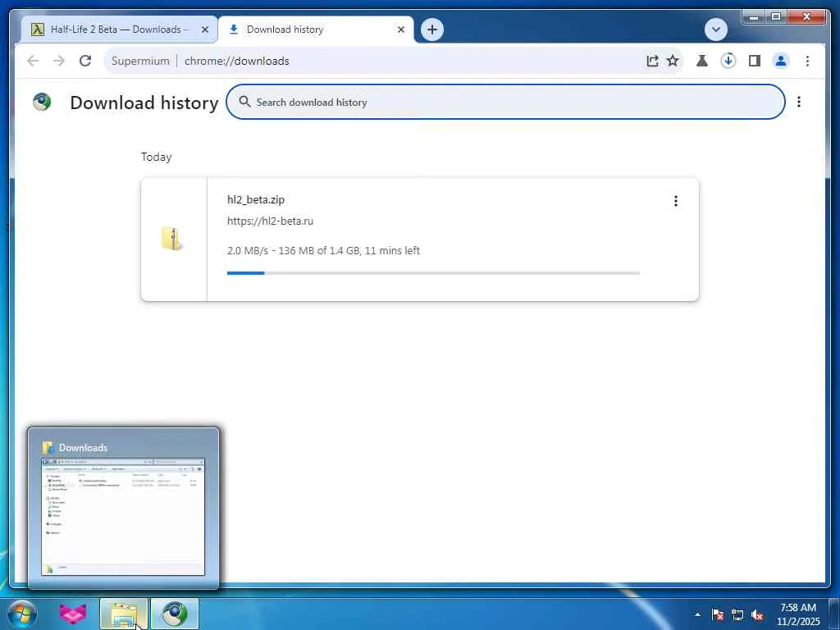Launch the pink cat taskbar application
The width and height of the screenshot is (840, 630).
pos(73,614)
